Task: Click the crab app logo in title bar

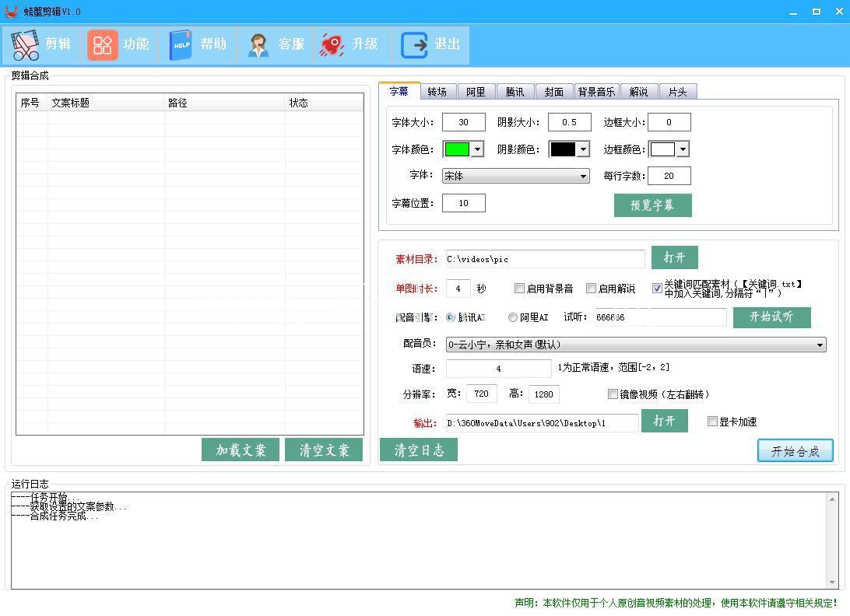Action: tap(11, 12)
